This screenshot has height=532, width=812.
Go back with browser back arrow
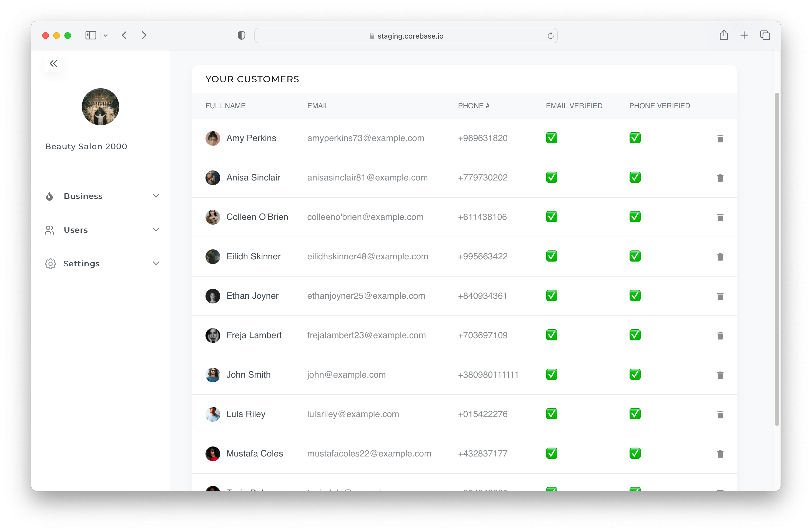[124, 36]
